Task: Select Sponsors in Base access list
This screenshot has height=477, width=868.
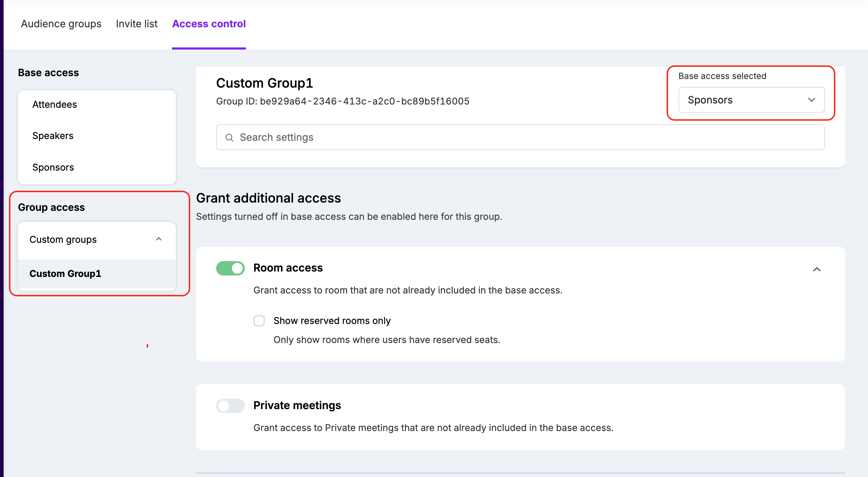Action: tap(53, 167)
